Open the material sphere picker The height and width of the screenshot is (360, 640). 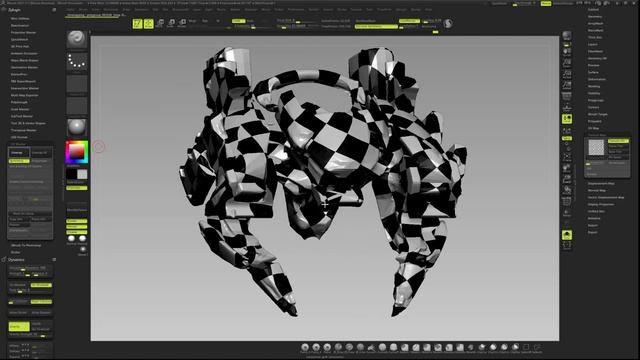pos(77,127)
